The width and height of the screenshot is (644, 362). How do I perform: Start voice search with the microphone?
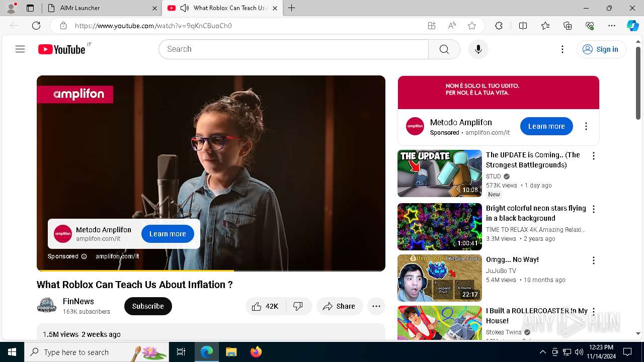(x=478, y=49)
